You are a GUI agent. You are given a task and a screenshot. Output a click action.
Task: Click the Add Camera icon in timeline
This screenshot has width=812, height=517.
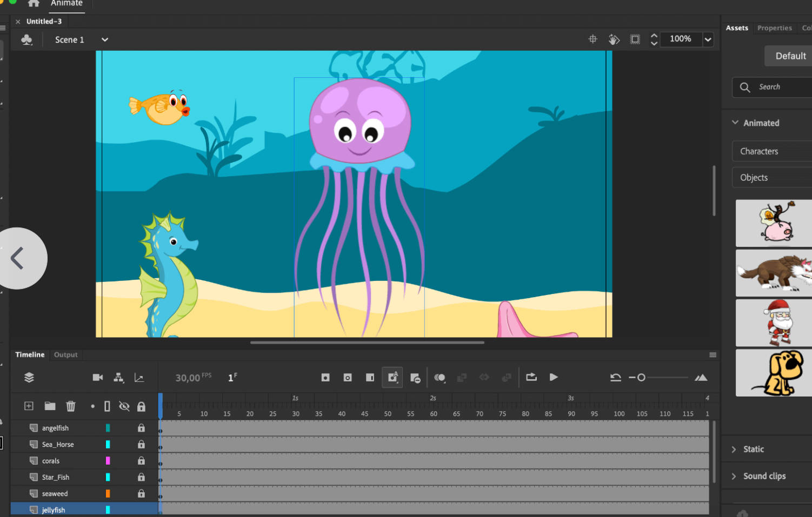coord(97,378)
